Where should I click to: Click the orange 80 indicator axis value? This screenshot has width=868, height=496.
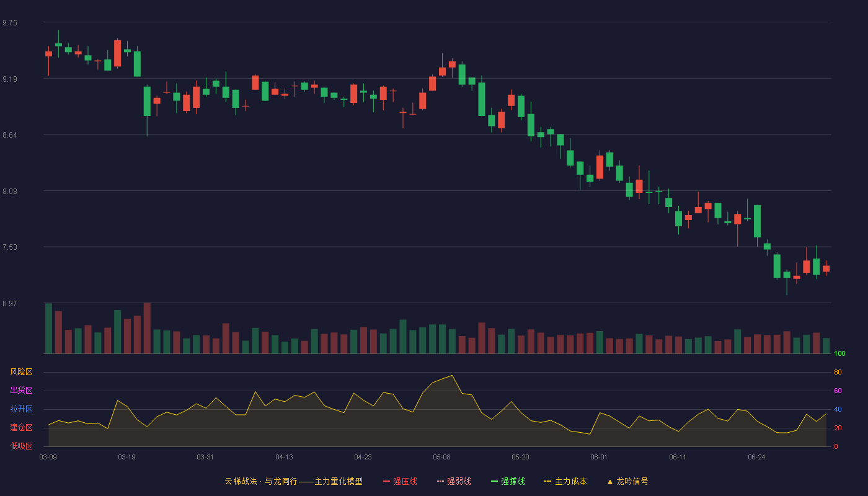[838, 373]
